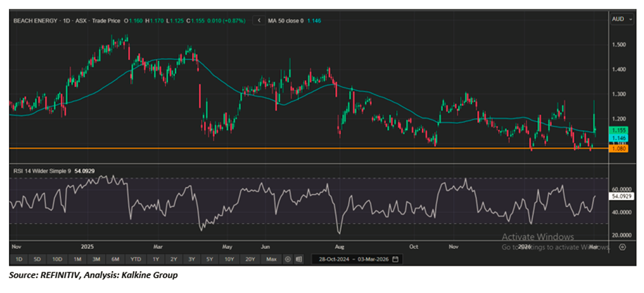Switch to the 6M range

pyautogui.click(x=116, y=259)
